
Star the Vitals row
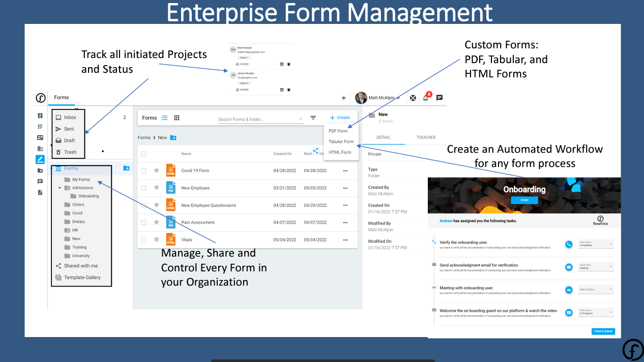[x=157, y=240]
